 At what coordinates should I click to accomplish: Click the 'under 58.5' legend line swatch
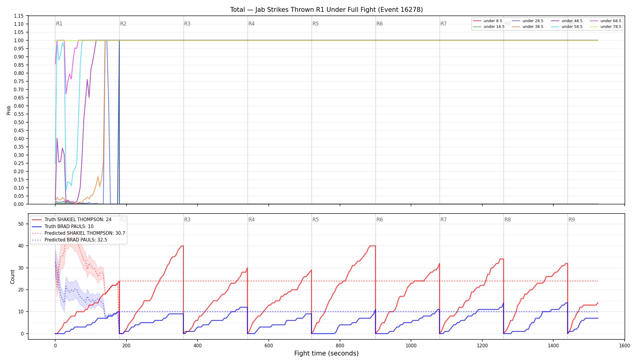[x=555, y=27]
